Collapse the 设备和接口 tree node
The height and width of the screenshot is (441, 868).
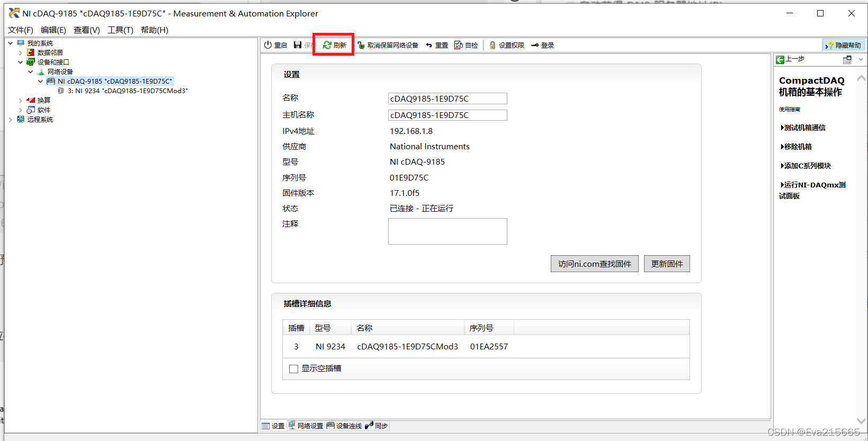(20, 62)
